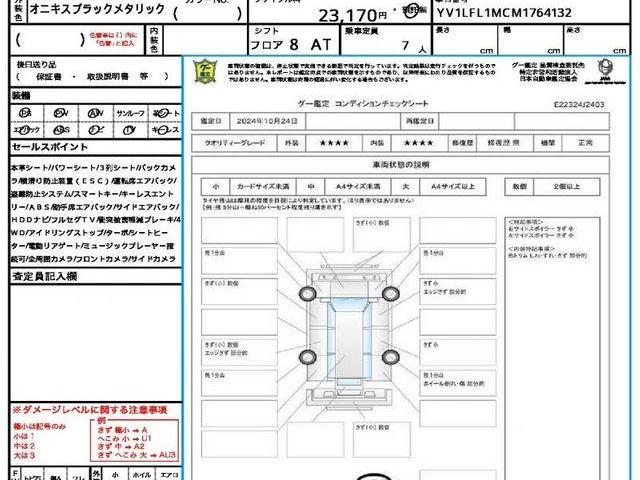Click the きず へこみ 大 → AU3 example line
The height and width of the screenshot is (480, 640).
click(136, 454)
